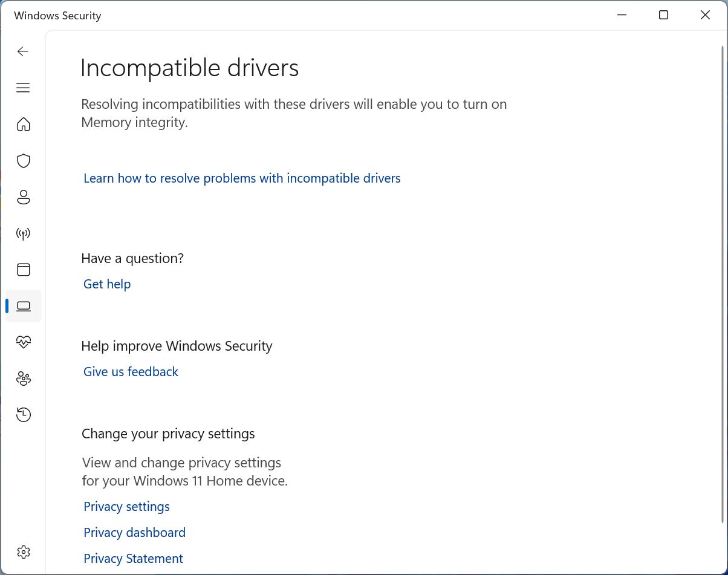Click Give us feedback link
728x575 pixels.
click(x=131, y=372)
